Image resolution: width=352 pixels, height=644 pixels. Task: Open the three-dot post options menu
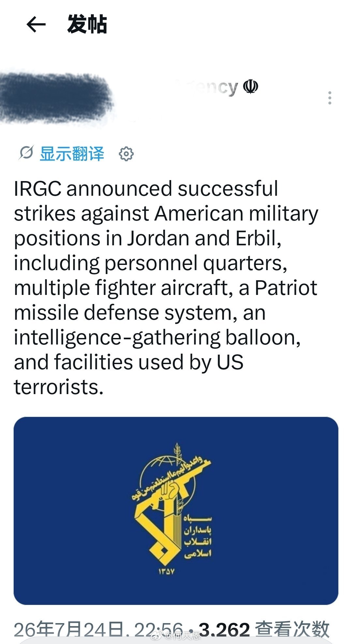click(x=330, y=98)
